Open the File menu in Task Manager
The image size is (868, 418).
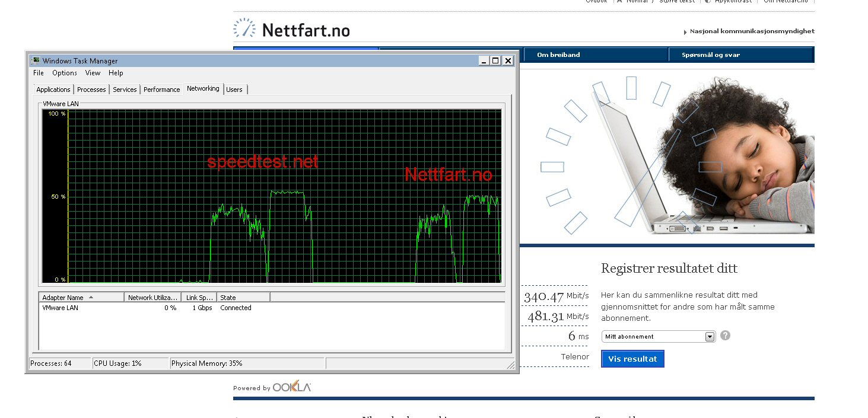[x=39, y=73]
